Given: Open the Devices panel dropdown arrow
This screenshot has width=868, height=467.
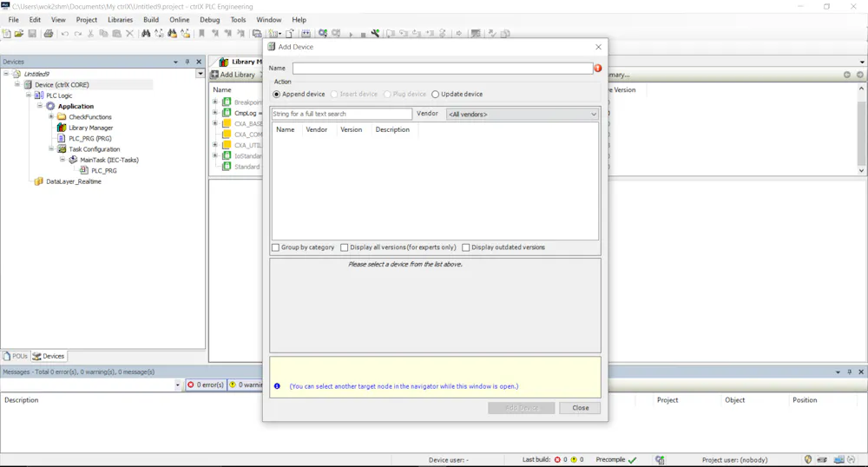Looking at the screenshot, I should [x=175, y=62].
